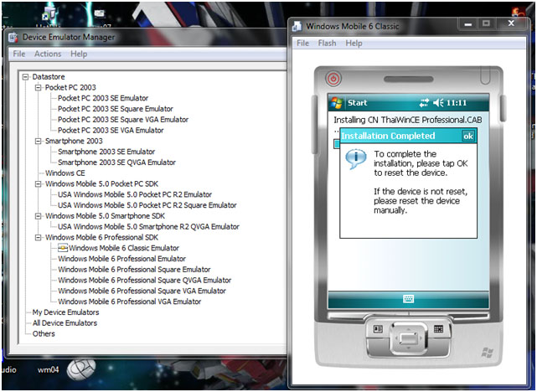Click Device Emulator Manager title bar icon
Screen dimensions: 537x392
13,38
